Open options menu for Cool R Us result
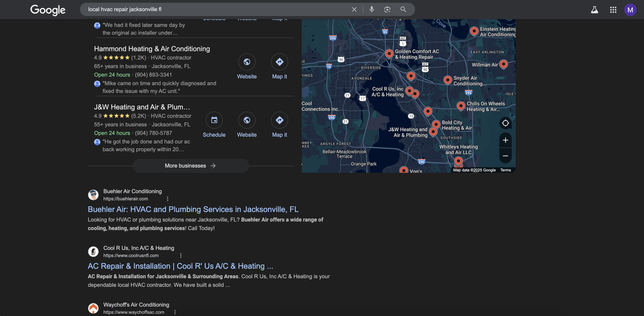 [x=181, y=256]
